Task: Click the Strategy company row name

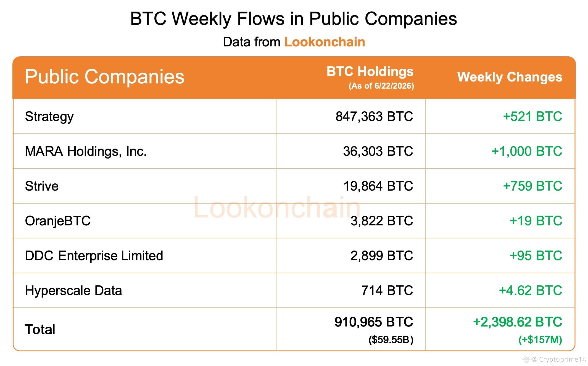Action: 49,117
